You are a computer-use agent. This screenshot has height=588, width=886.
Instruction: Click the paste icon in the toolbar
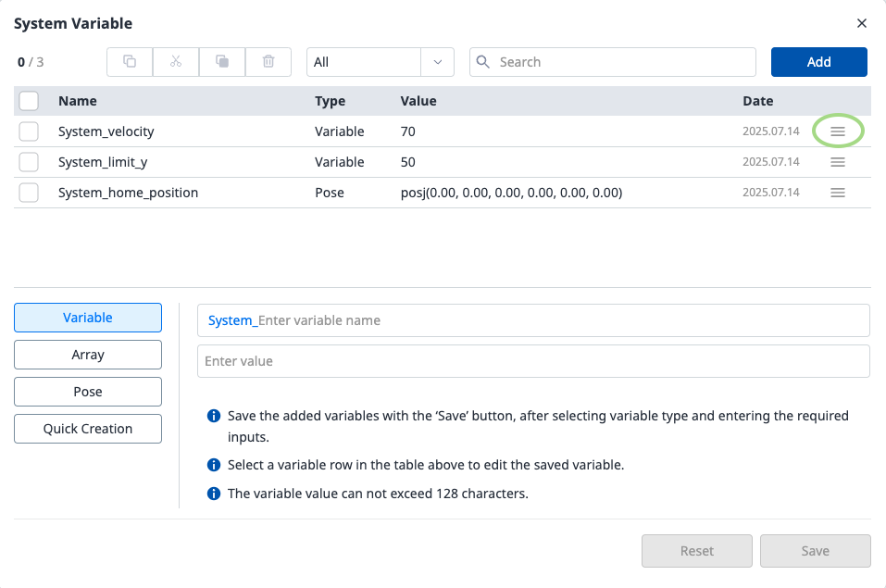(x=222, y=62)
